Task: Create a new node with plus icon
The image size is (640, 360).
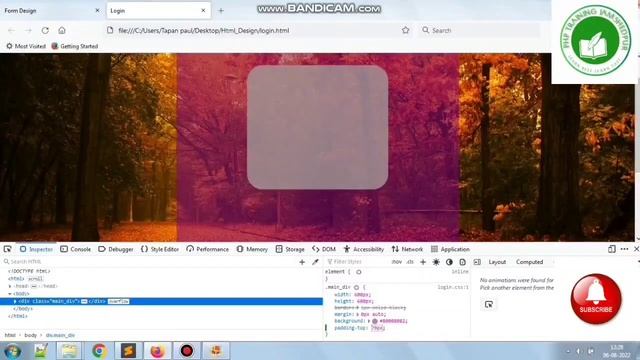Action: [x=302, y=262]
